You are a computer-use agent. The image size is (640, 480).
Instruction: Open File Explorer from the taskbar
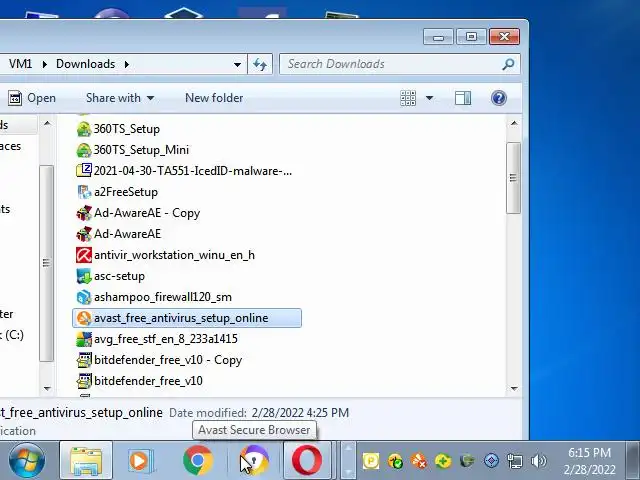(x=86, y=461)
